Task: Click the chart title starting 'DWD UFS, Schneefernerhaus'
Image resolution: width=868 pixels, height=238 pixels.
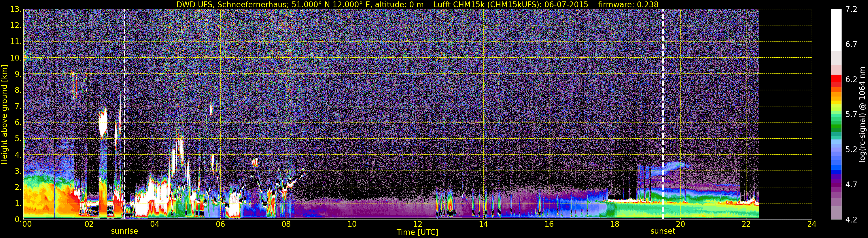Action: [x=417, y=4]
